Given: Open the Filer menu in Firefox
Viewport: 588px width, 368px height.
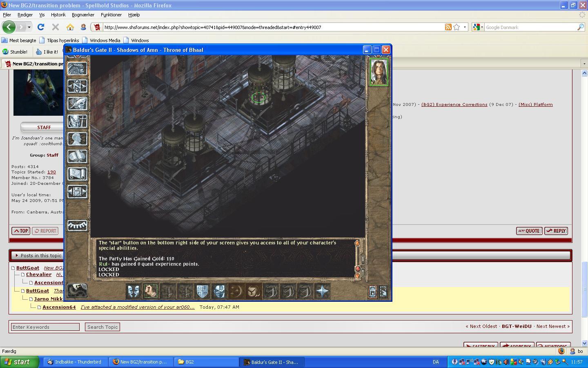Looking at the screenshot, I should coord(7,15).
